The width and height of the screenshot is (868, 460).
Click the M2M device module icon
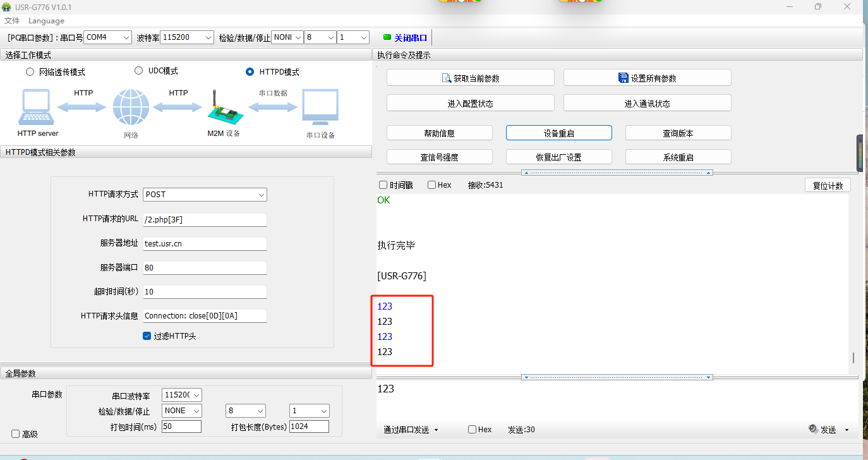tap(224, 110)
